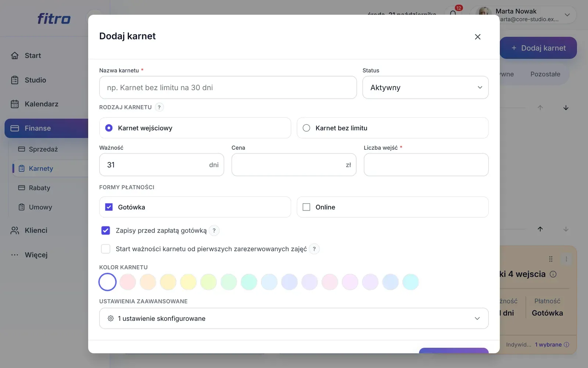
Task: Click the Ważność days input field
Action: (x=161, y=165)
